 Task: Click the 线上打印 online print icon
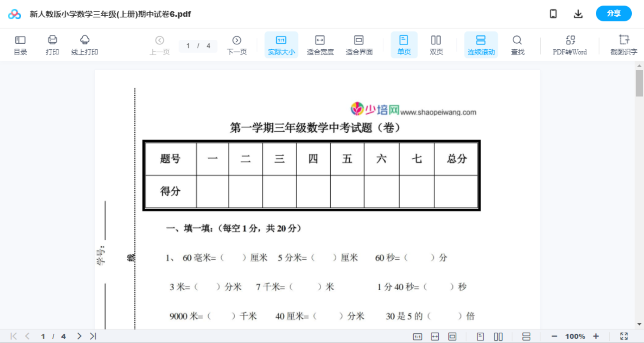coord(85,45)
